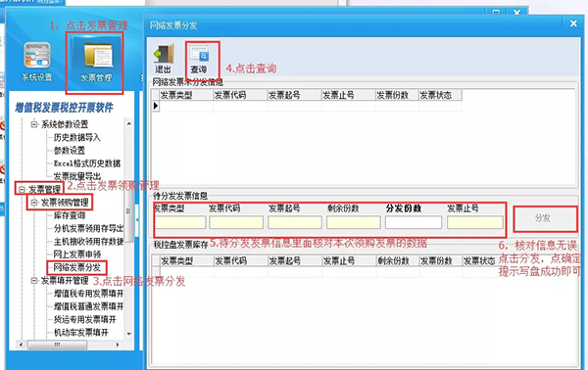
Task: Open the 系统设置 icon
Action: click(x=37, y=56)
